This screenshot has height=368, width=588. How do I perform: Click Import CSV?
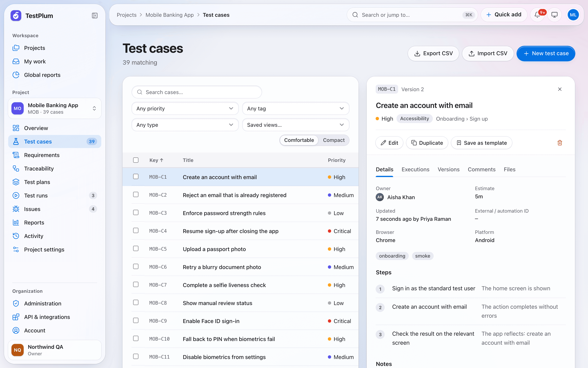[488, 54]
